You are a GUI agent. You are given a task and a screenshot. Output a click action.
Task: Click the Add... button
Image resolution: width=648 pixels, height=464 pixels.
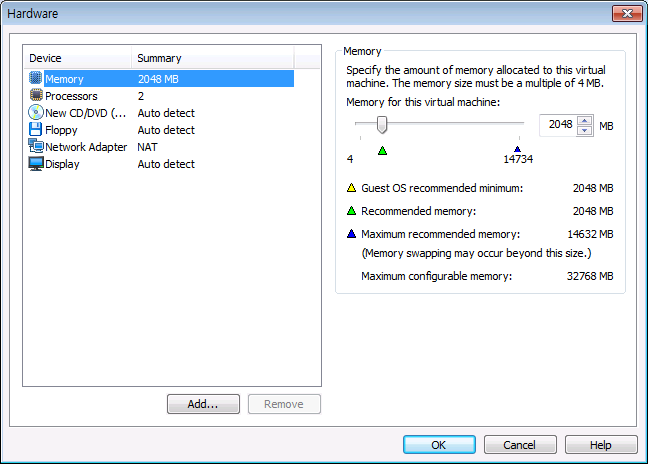click(x=203, y=404)
